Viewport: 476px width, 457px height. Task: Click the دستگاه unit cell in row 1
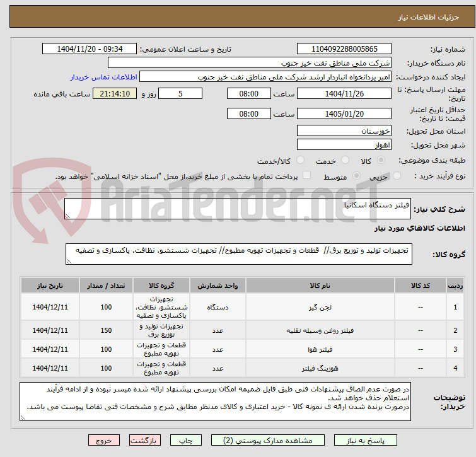click(x=218, y=307)
